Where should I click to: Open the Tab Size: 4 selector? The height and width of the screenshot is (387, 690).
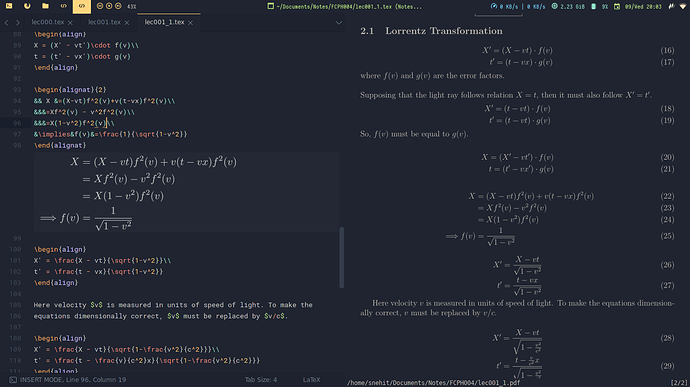tap(261, 380)
